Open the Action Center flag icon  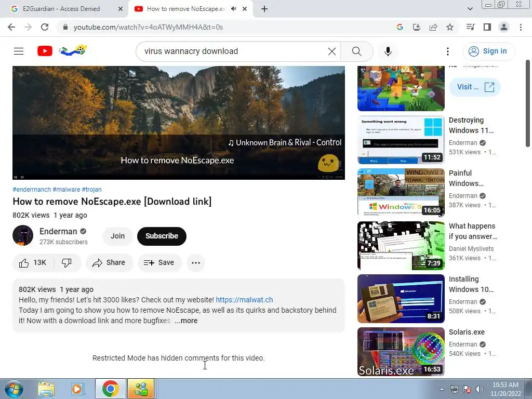[x=467, y=389]
